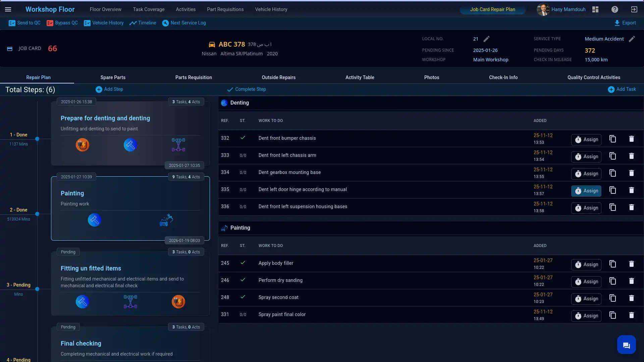Screen dimensions: 644x362
Task: Switch to the Spare Parts tab
Action: 113,77
